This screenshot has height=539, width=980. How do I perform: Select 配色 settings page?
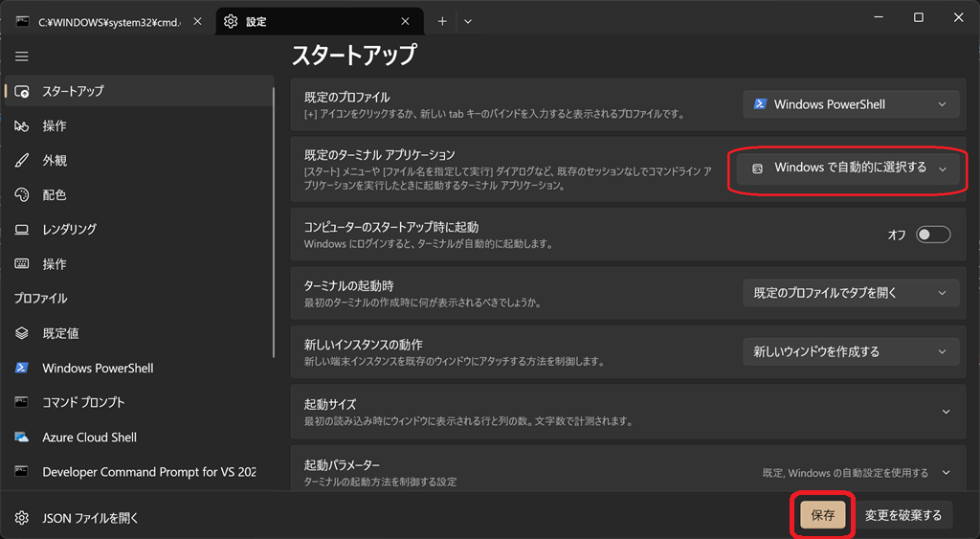[x=139, y=195]
